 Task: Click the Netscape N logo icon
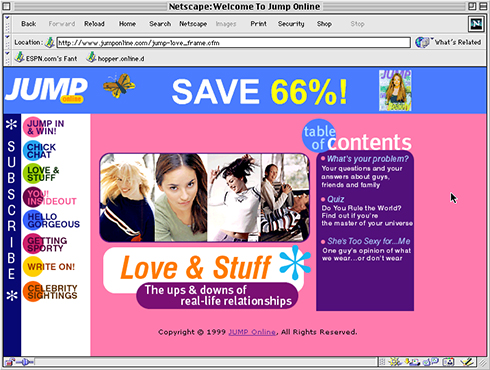click(x=476, y=24)
